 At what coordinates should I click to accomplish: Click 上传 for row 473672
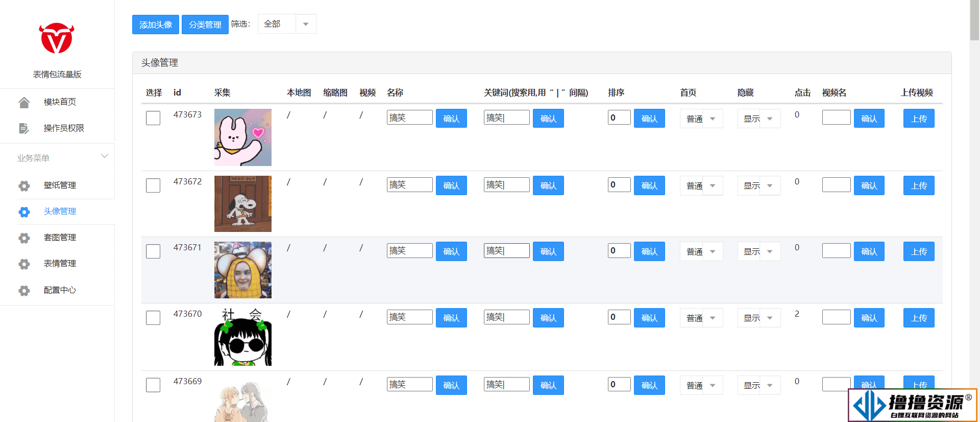919,185
